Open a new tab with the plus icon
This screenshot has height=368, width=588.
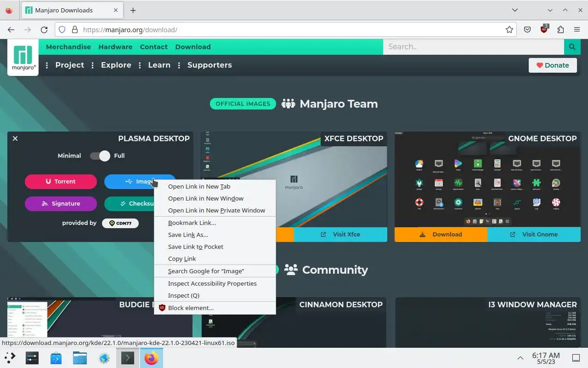133,10
